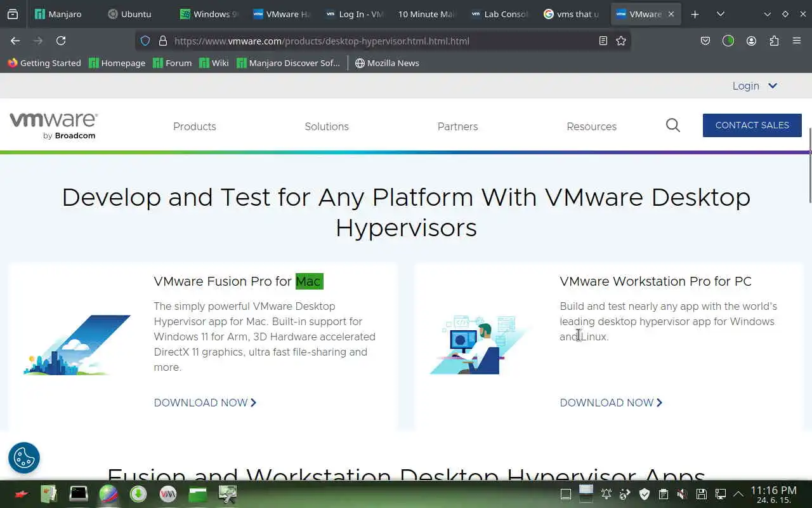The width and height of the screenshot is (812, 508).
Task: Mute audio via tray volume icon
Action: [683, 494]
